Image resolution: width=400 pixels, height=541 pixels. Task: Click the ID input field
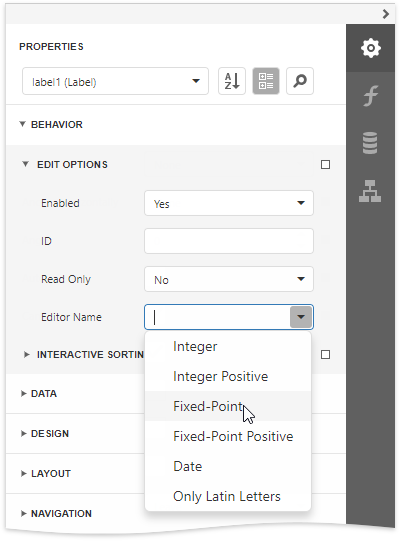(229, 241)
